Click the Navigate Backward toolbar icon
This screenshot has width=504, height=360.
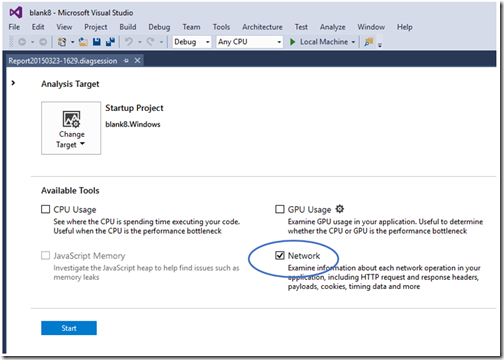pyautogui.click(x=22, y=42)
